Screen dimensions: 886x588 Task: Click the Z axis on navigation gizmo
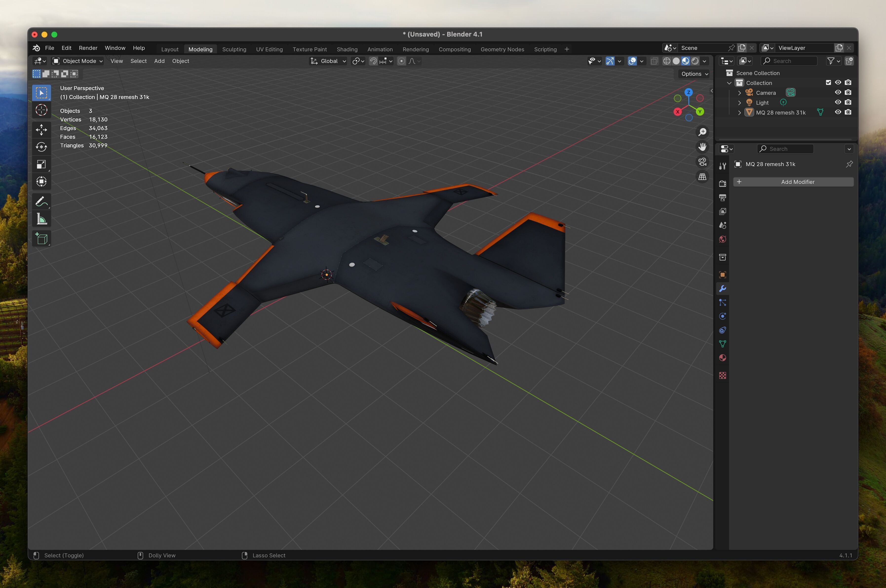coord(688,92)
